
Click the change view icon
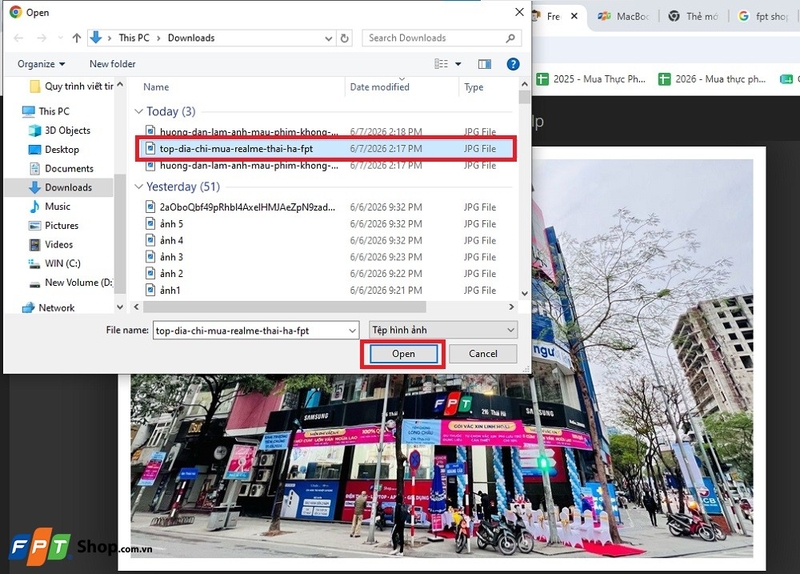[441, 64]
